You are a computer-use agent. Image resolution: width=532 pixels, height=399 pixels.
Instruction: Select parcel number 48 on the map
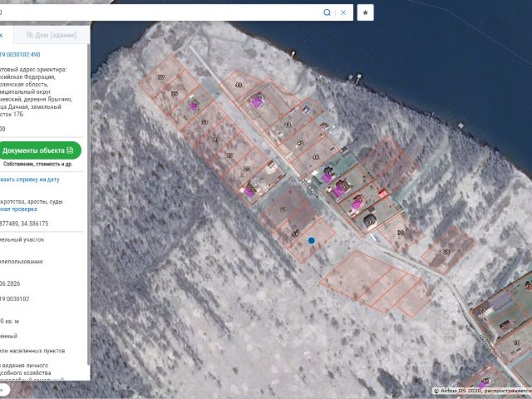click(x=239, y=85)
